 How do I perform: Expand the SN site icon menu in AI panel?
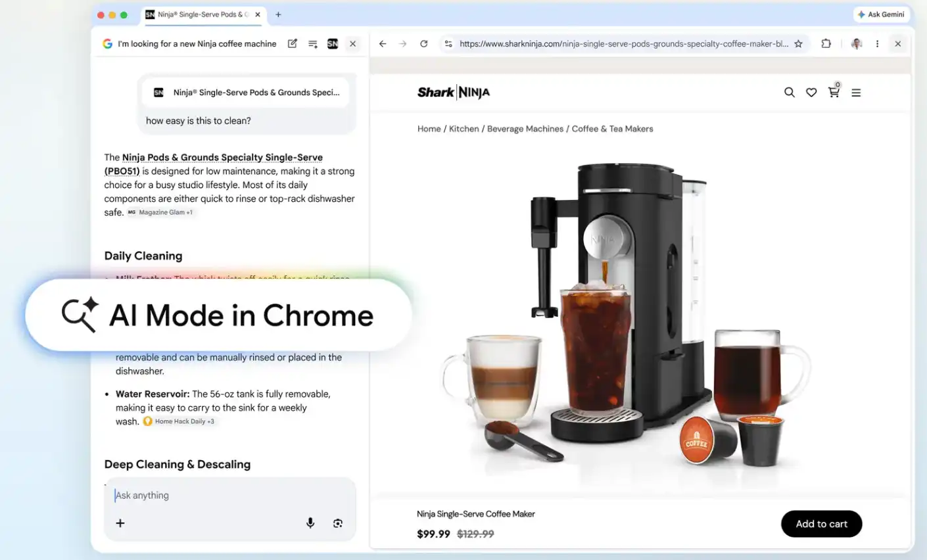point(333,43)
